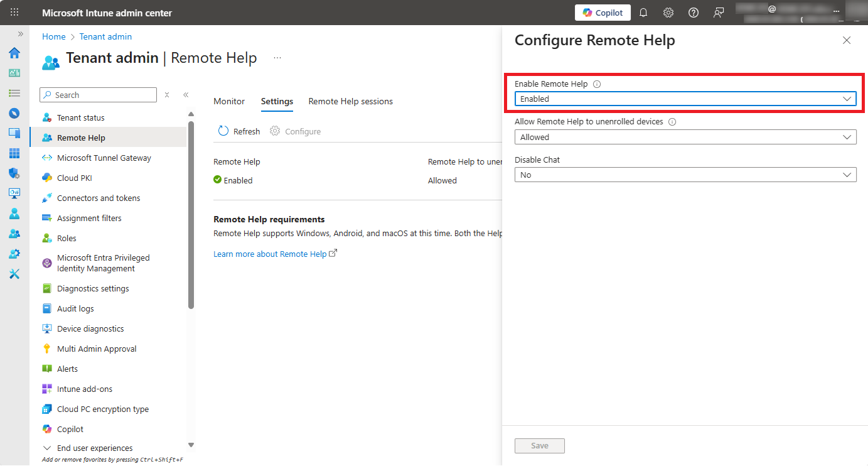
Task: Switch to the Remote Help sessions tab
Action: (351, 101)
